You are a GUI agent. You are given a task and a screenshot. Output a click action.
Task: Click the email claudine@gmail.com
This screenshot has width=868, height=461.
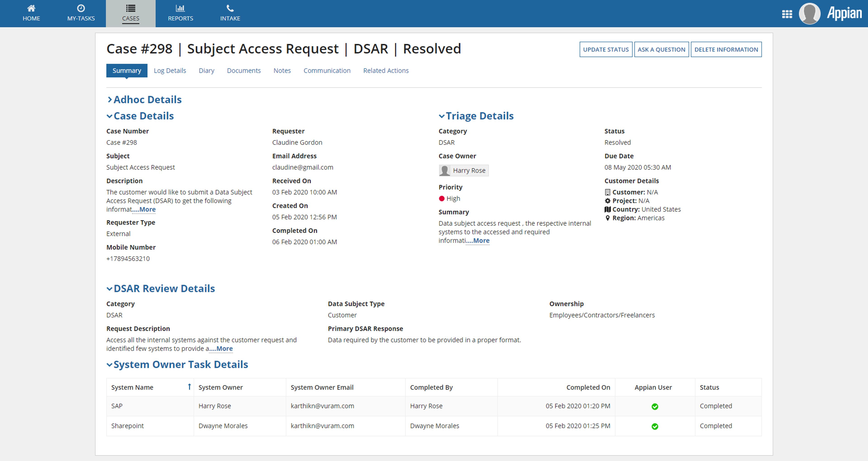pos(303,167)
